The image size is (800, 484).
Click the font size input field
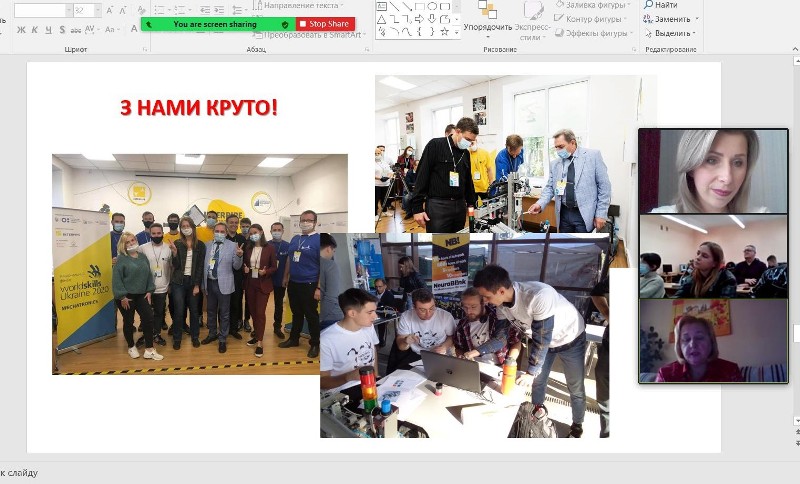pyautogui.click(x=84, y=10)
